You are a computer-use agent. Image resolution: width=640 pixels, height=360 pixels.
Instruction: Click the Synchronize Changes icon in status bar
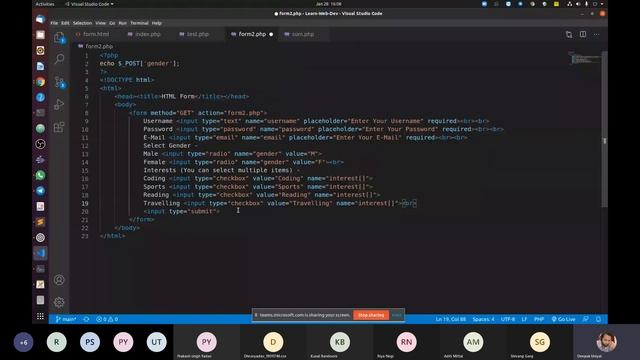(86, 319)
